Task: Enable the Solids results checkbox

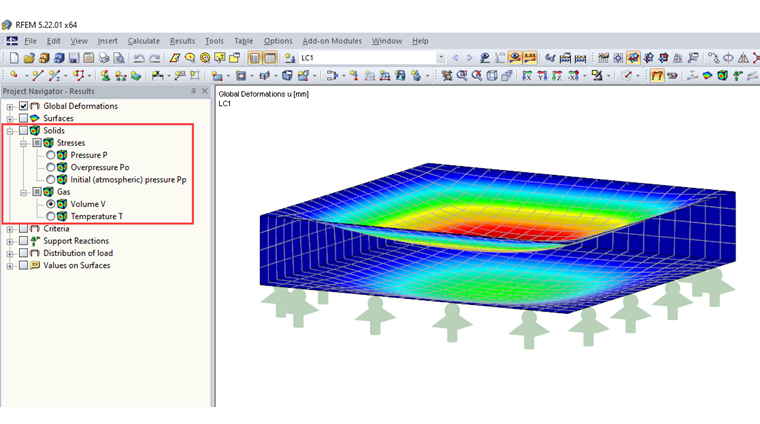Action: coord(23,131)
